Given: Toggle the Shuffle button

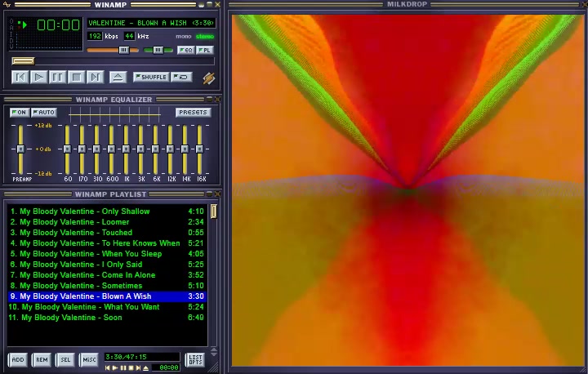Looking at the screenshot, I should (151, 77).
